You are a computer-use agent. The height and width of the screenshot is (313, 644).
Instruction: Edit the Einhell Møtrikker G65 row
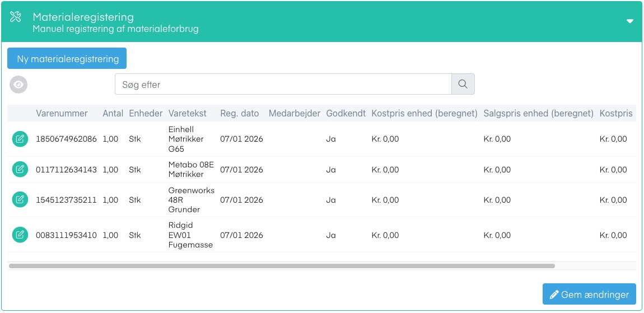[x=20, y=139]
